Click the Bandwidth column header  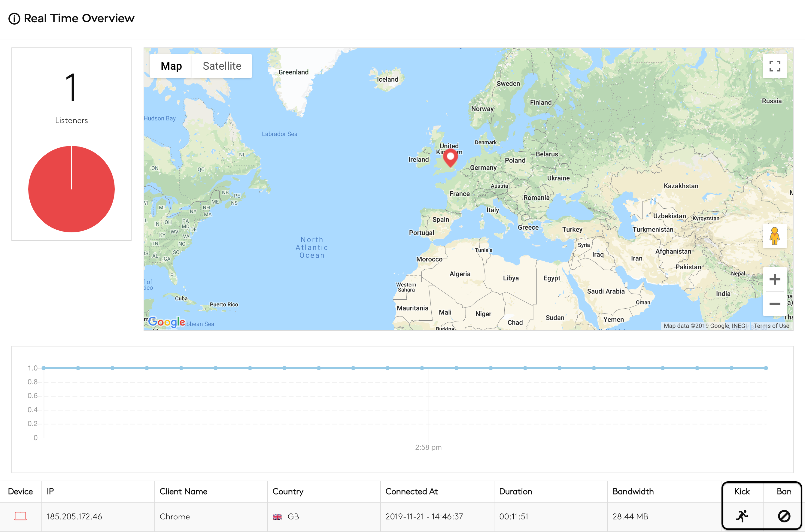pos(633,491)
